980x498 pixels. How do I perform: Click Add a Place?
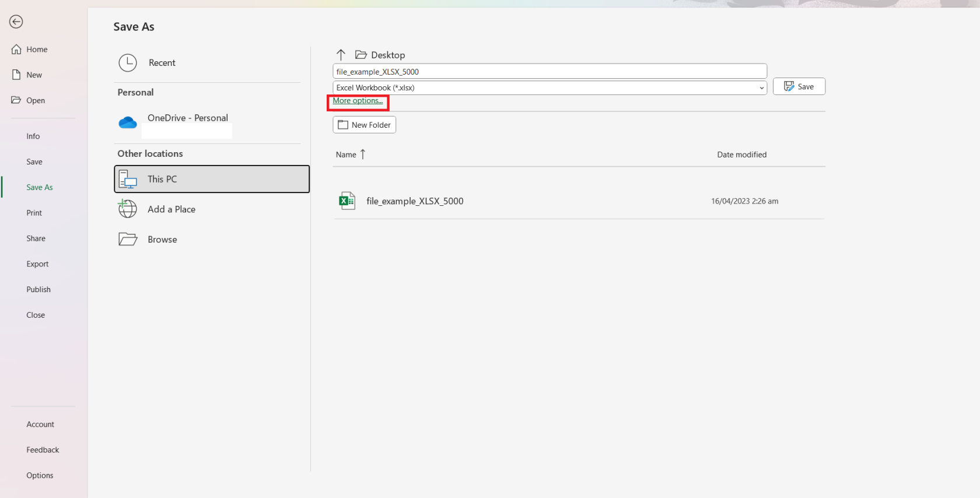171,209
